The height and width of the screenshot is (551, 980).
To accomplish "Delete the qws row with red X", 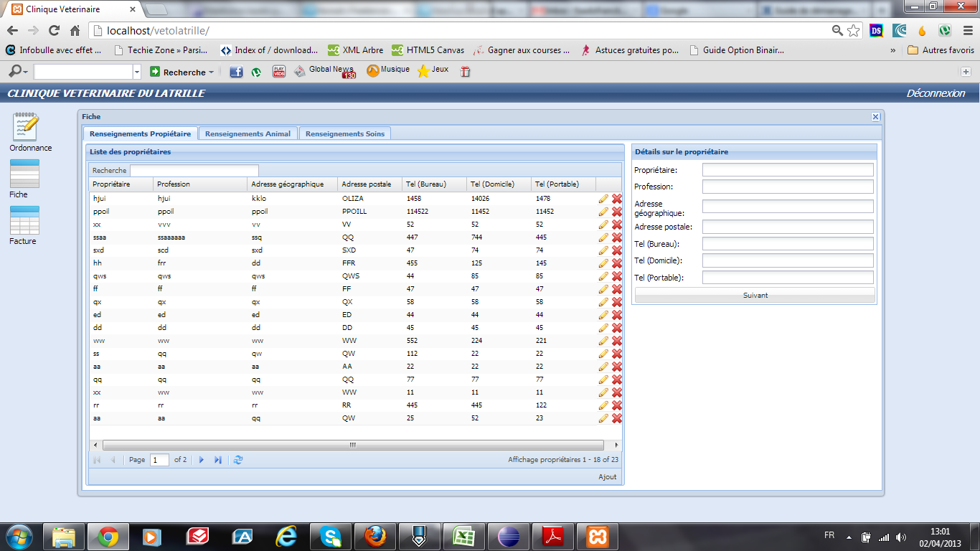I will pyautogui.click(x=616, y=276).
